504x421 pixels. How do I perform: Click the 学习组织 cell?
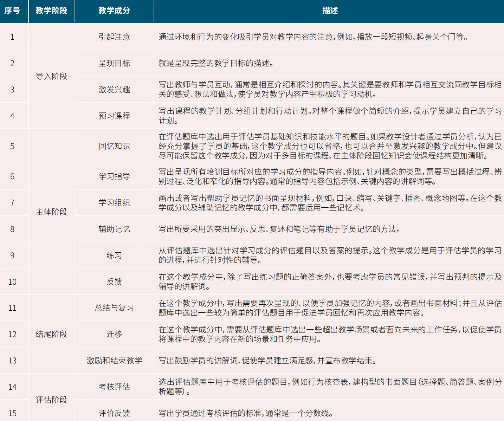114,203
